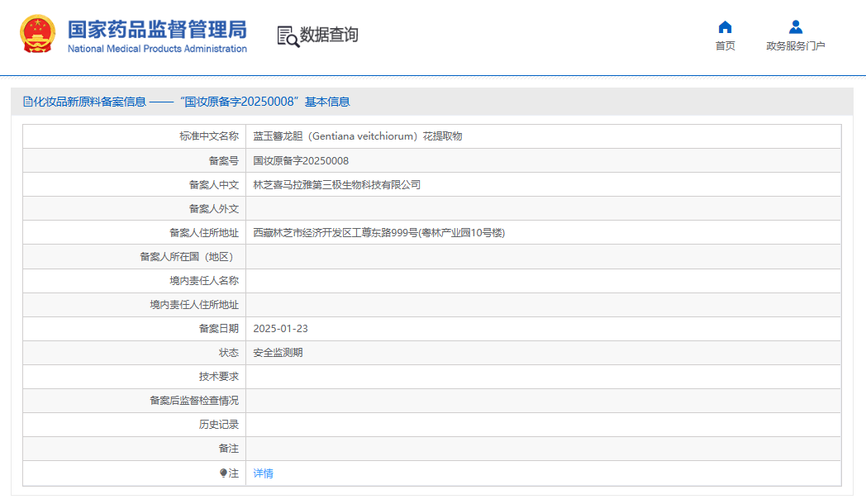The image size is (866, 504).
Task: Click the lightbulb icon beside 注
Action: point(223,473)
